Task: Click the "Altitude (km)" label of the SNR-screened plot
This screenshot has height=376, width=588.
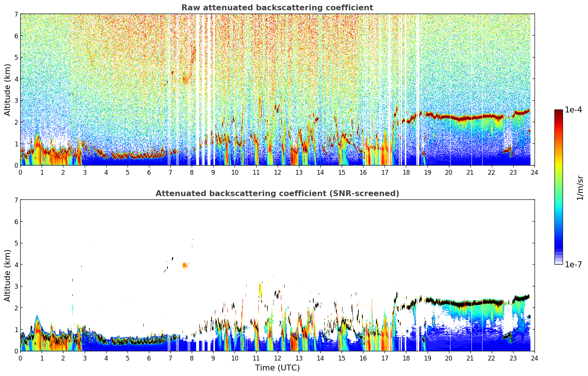Action: pos(8,275)
